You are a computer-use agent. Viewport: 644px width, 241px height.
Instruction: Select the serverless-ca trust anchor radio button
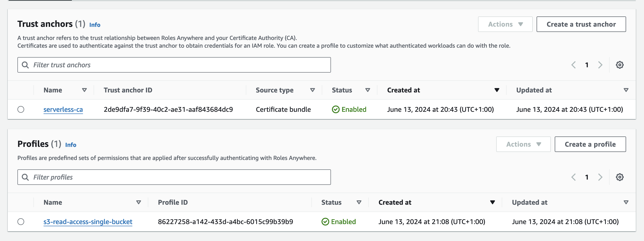(21, 110)
